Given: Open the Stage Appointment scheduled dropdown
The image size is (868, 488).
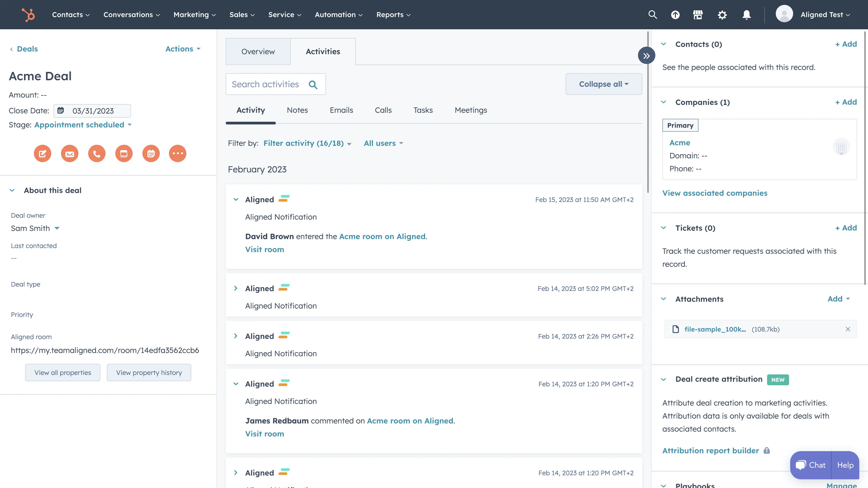Looking at the screenshot, I should tap(82, 125).
